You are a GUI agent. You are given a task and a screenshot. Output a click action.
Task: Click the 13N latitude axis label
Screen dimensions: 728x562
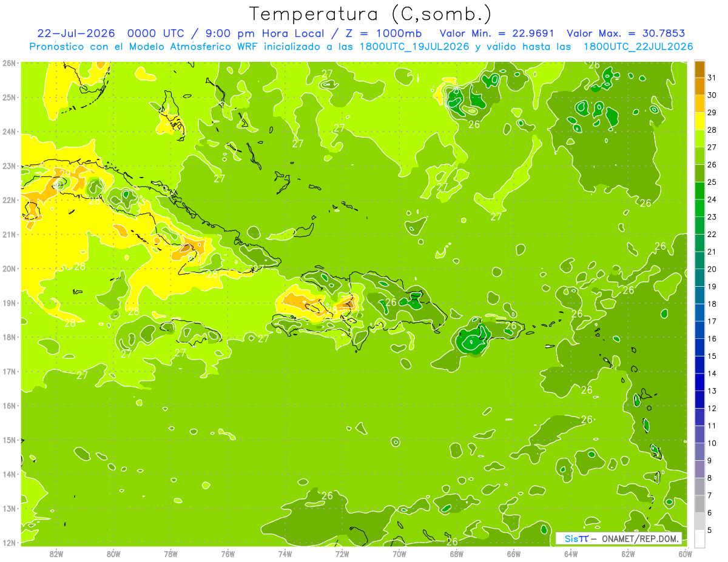[x=9, y=508]
